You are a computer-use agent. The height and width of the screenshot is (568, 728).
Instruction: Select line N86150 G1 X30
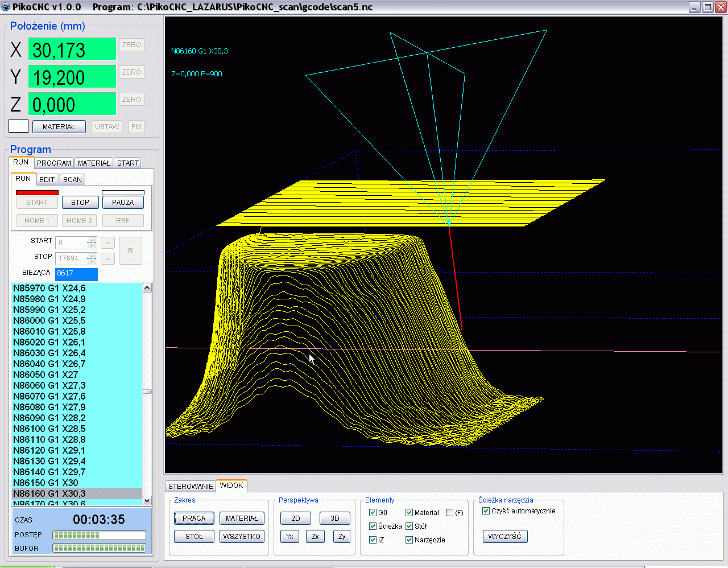pyautogui.click(x=77, y=483)
